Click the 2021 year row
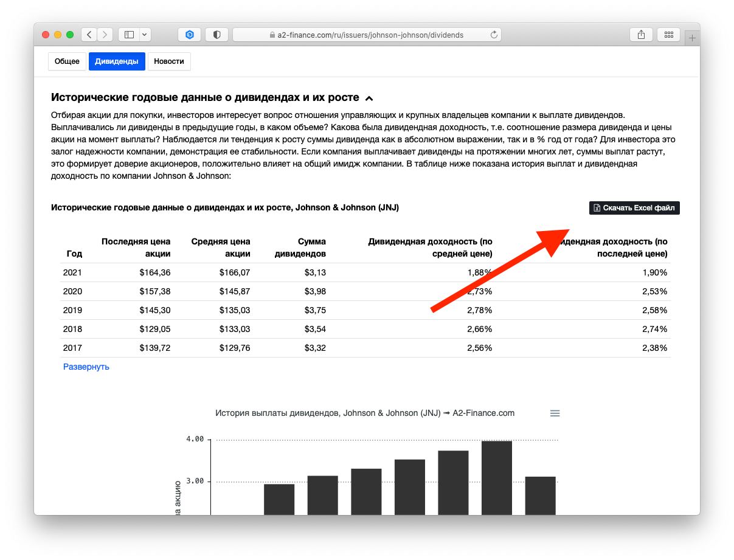This screenshot has width=734, height=560. [365, 272]
